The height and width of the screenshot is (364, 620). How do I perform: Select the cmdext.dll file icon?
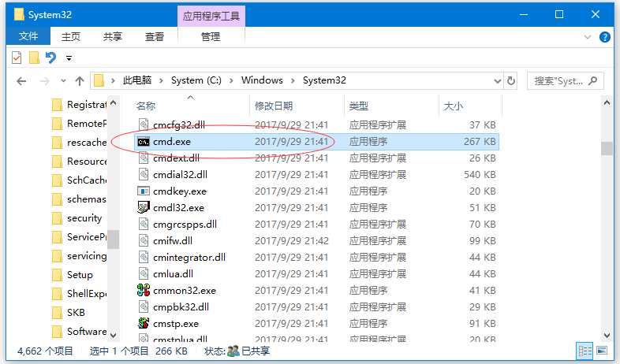coord(143,158)
